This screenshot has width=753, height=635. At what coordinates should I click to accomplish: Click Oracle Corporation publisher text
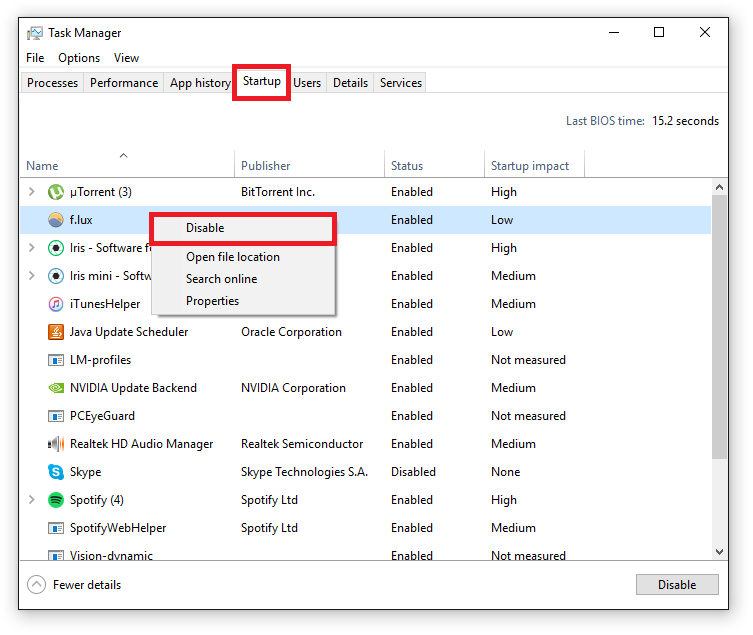(x=291, y=332)
